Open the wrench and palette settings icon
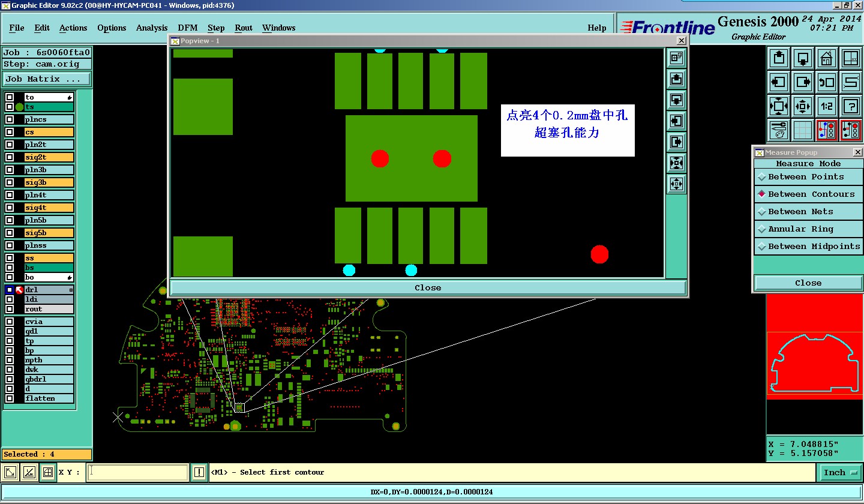Image resolution: width=864 pixels, height=504 pixels. coord(779,130)
